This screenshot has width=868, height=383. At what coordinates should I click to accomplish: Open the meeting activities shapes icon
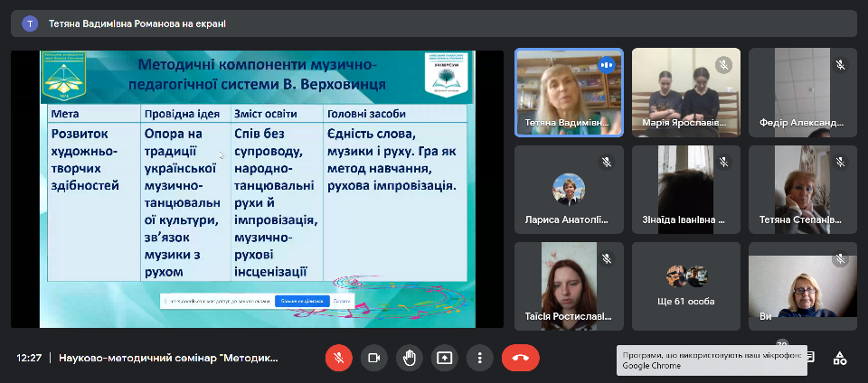(x=840, y=358)
